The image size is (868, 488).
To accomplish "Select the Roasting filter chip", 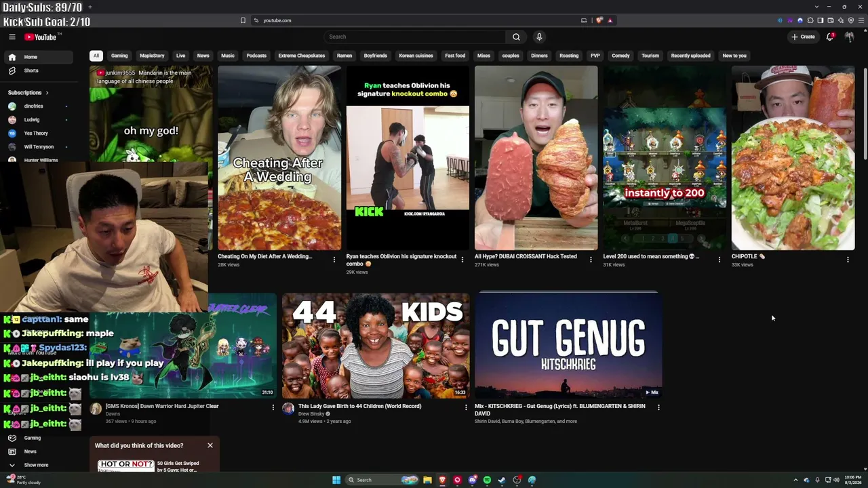I will click(569, 56).
